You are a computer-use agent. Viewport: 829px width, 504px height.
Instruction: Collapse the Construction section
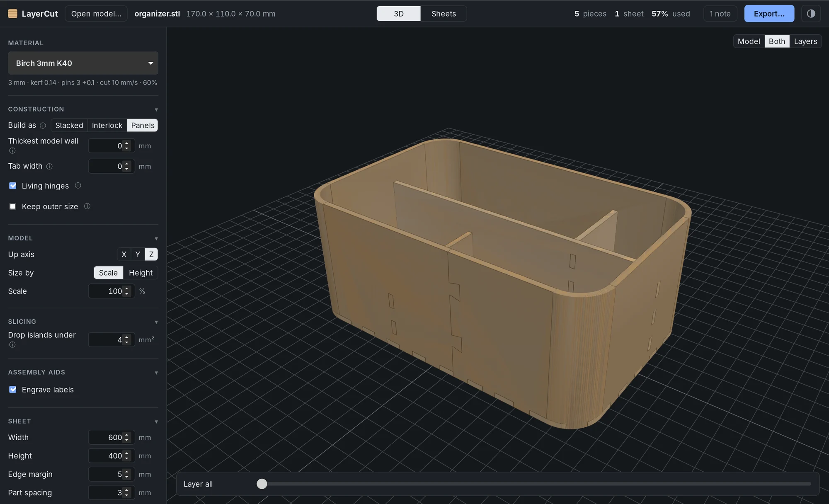tap(156, 110)
